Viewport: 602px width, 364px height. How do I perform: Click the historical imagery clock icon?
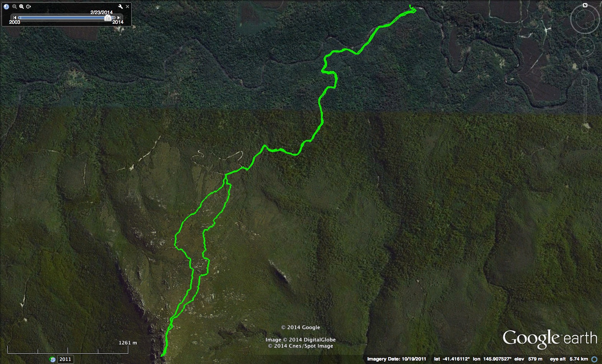tap(6, 7)
